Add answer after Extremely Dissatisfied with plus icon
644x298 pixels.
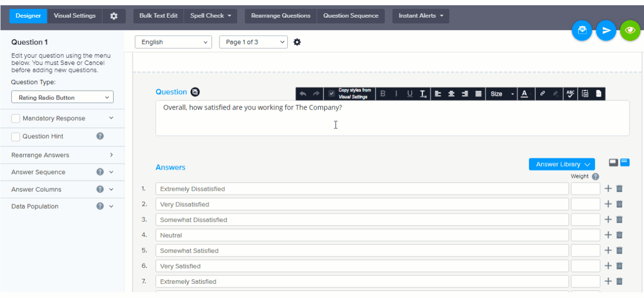coord(608,188)
